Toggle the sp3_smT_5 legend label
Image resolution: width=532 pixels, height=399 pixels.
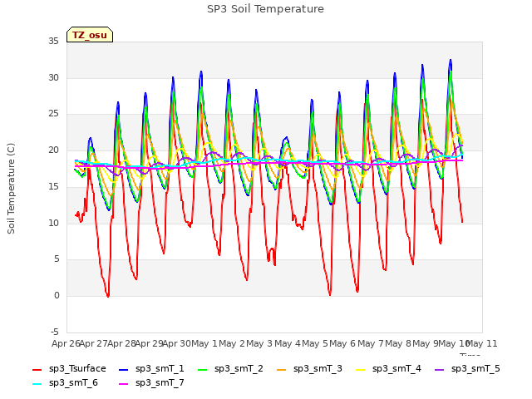(x=475, y=368)
